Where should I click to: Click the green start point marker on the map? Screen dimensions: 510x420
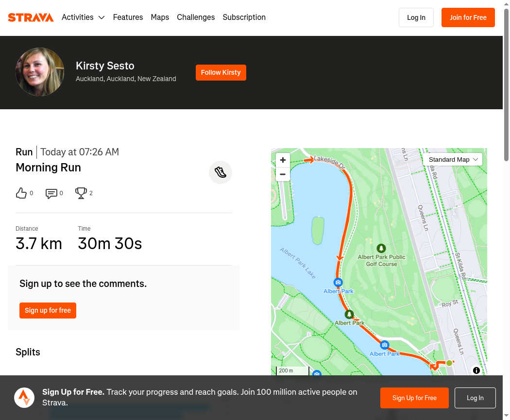click(x=449, y=363)
